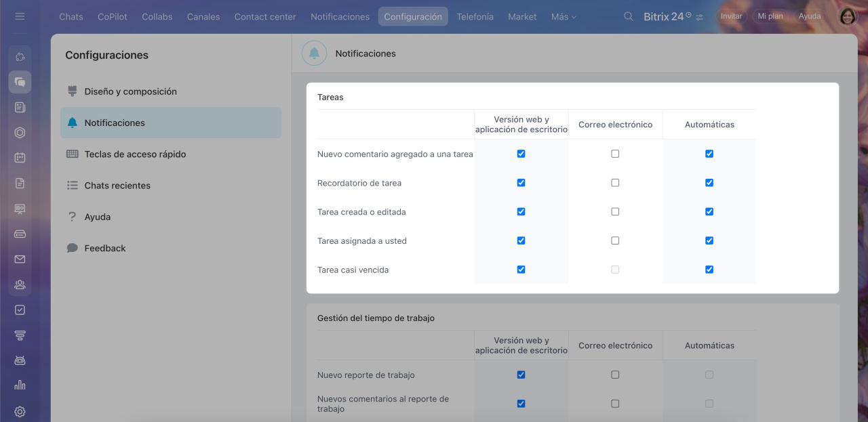Enable email for Recordatorio de tarea
868x422 pixels.
pyautogui.click(x=615, y=183)
